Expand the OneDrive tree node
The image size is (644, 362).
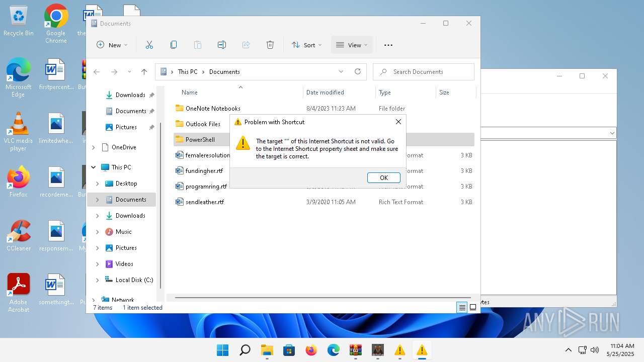click(94, 147)
